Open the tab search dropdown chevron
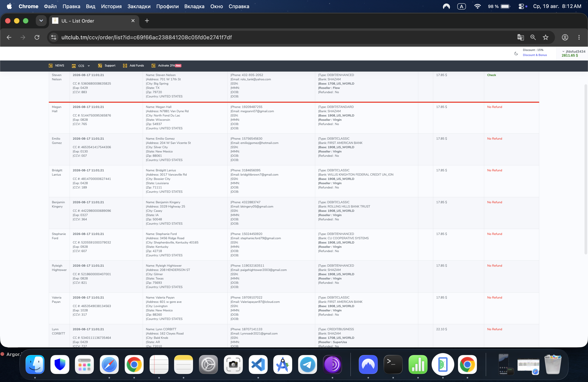The height and width of the screenshot is (382, 588). tap(41, 21)
